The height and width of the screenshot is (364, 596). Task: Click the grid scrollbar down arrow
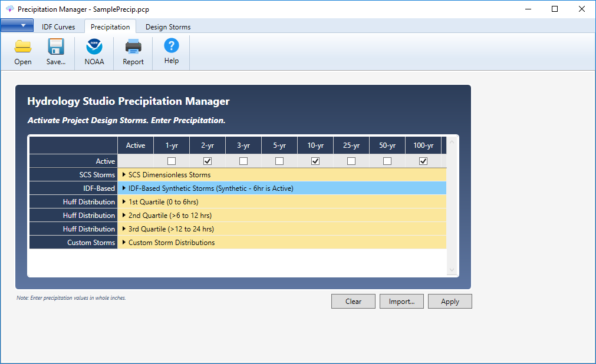pos(452,270)
